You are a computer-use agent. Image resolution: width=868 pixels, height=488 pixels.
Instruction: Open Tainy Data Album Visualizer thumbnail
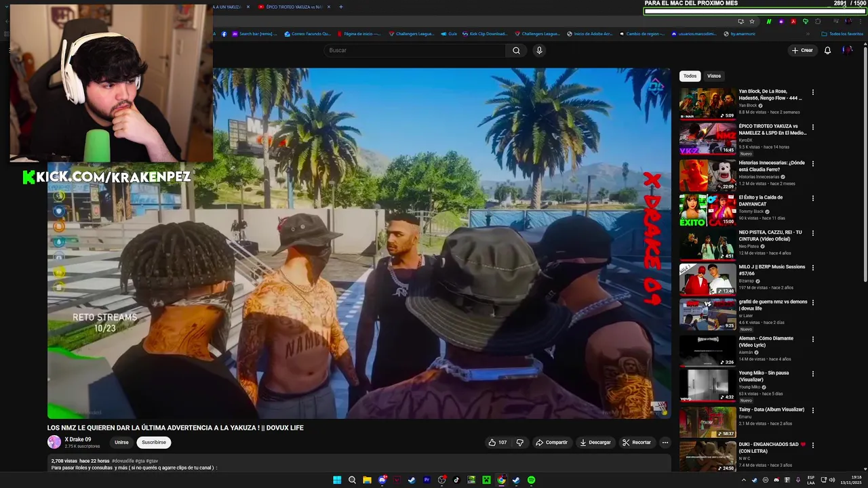(707, 422)
